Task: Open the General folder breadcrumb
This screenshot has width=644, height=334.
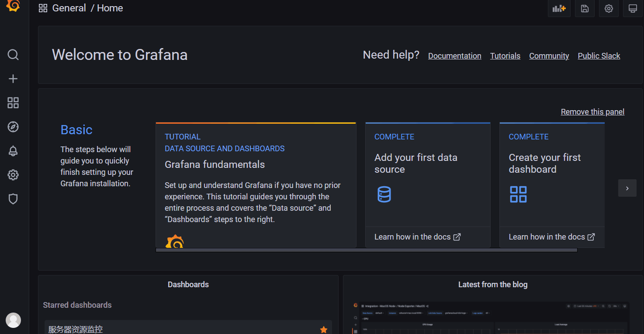Action: tap(69, 8)
